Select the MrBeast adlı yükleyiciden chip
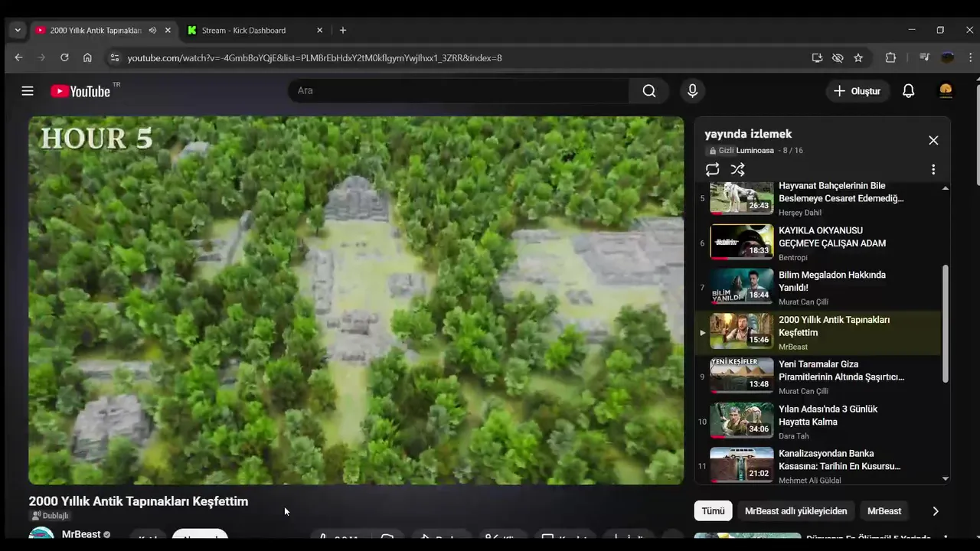The height and width of the screenshot is (551, 980). pyautogui.click(x=796, y=511)
